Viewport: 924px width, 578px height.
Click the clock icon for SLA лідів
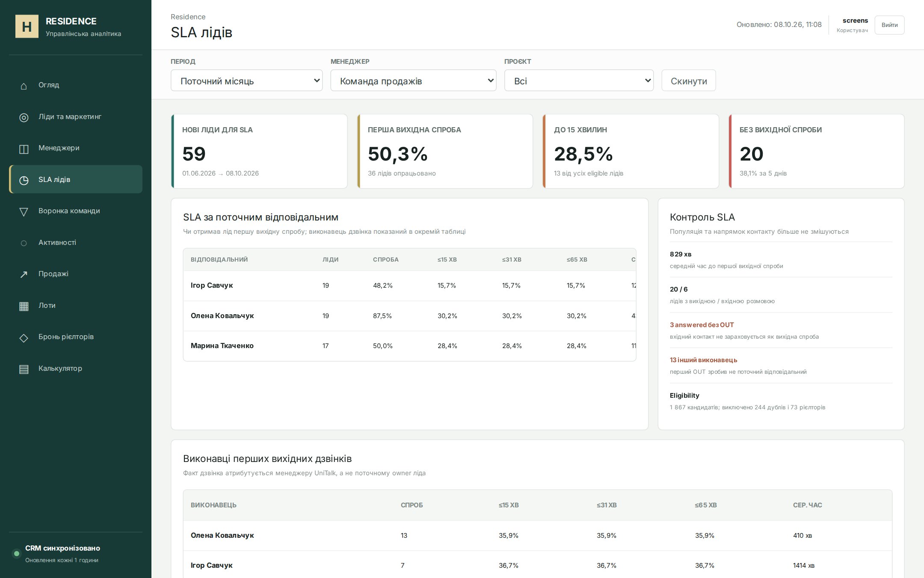coord(24,180)
